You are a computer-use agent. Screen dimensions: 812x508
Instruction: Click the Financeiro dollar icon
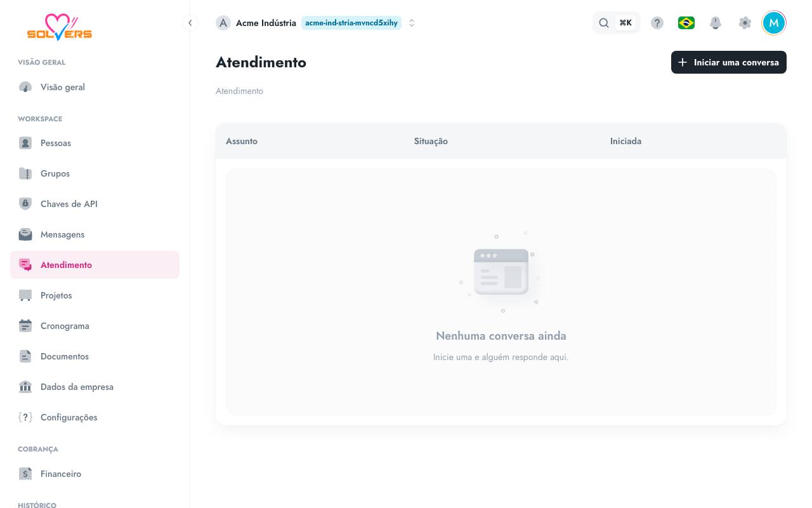coord(25,474)
